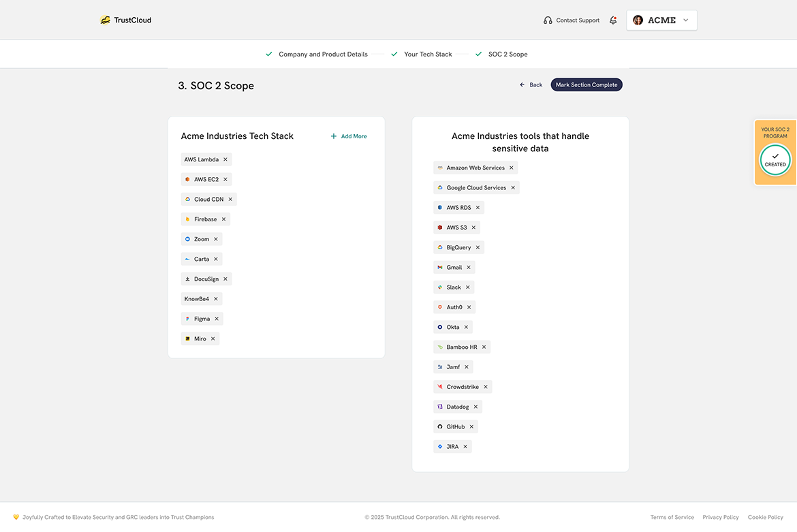Expand the ACME account dropdown
Viewport: 797px width, 532px height.
(x=661, y=20)
